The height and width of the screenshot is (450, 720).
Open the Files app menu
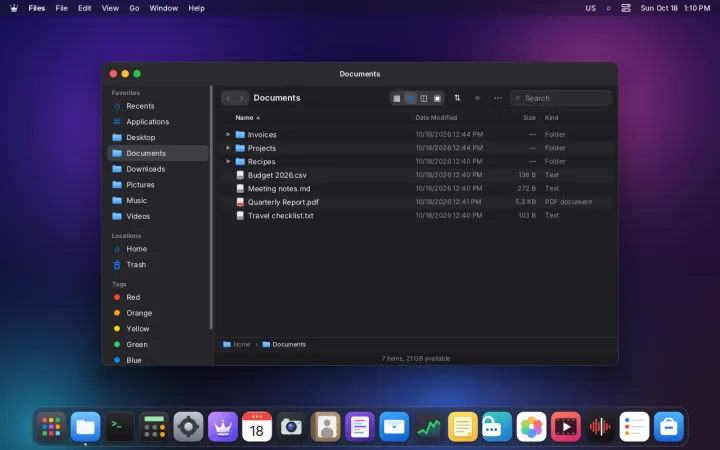(36, 8)
